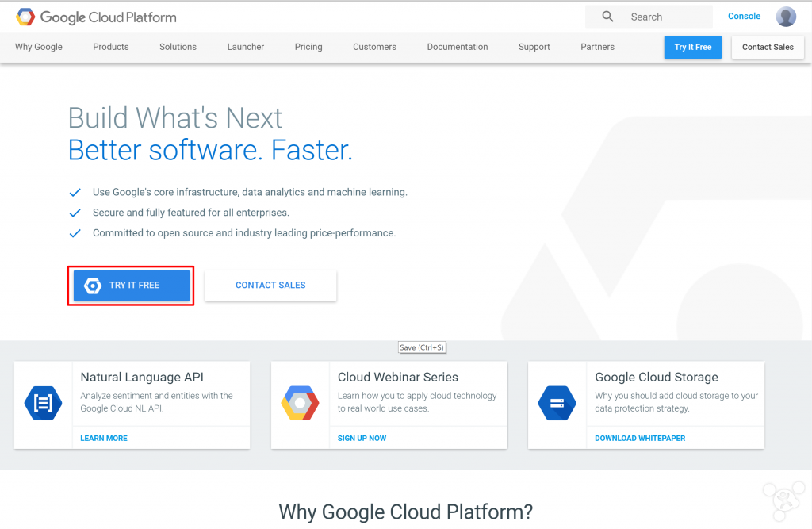Click the 'Analyze sentiment and entities' description

[x=156, y=402]
